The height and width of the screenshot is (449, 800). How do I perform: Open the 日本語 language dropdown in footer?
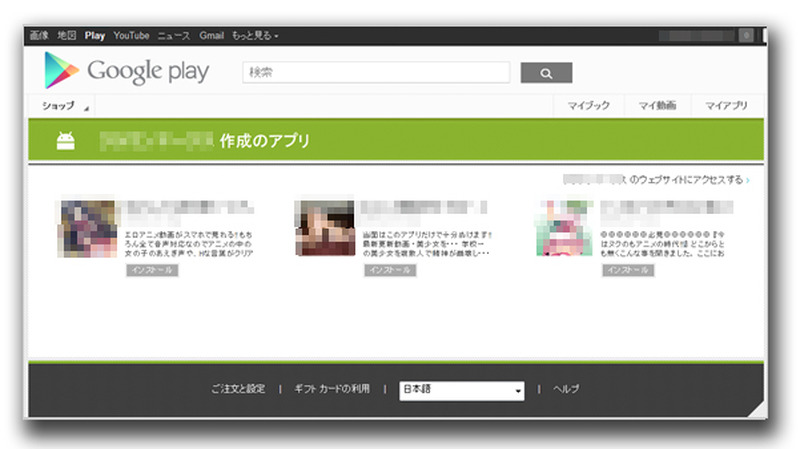coord(462,390)
